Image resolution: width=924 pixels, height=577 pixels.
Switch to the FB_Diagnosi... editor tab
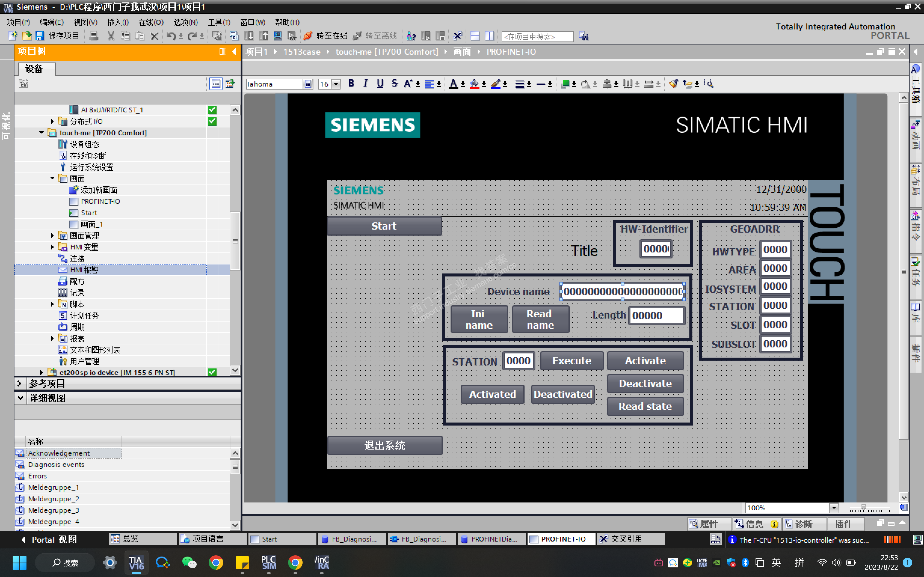pos(350,539)
